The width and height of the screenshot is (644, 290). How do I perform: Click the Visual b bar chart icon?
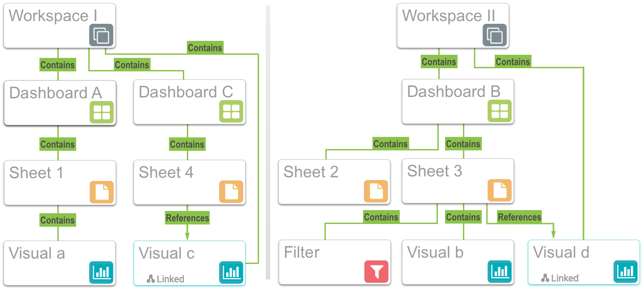499,272
